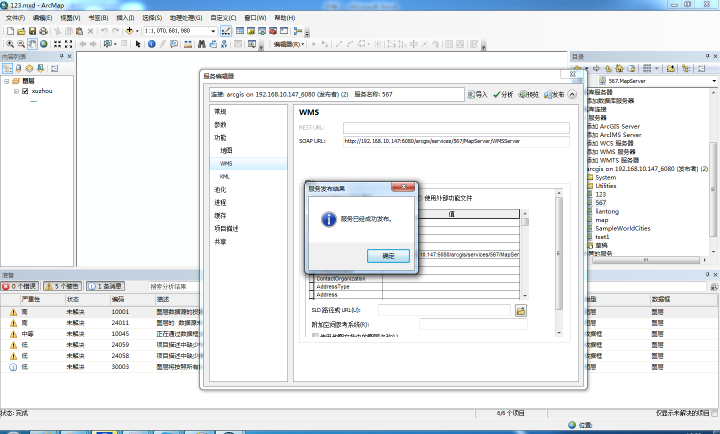
Task: Click the Catalog tree vertical scrollbar
Action: pyautogui.click(x=713, y=188)
